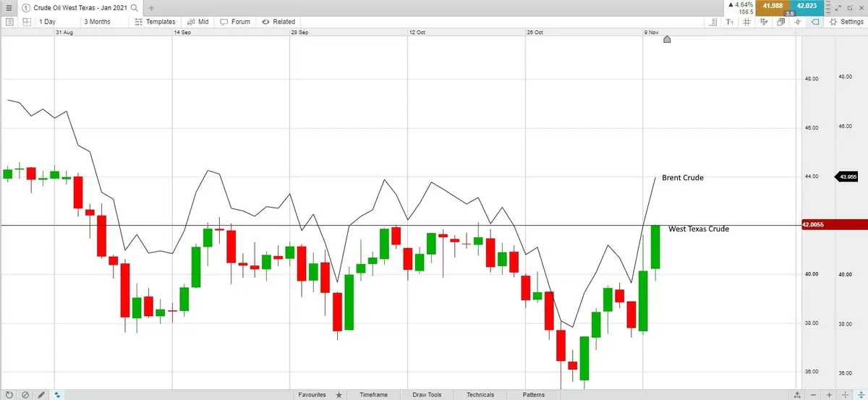Click the chart layout grid icon
The width and height of the screenshot is (868, 400).
[26, 22]
